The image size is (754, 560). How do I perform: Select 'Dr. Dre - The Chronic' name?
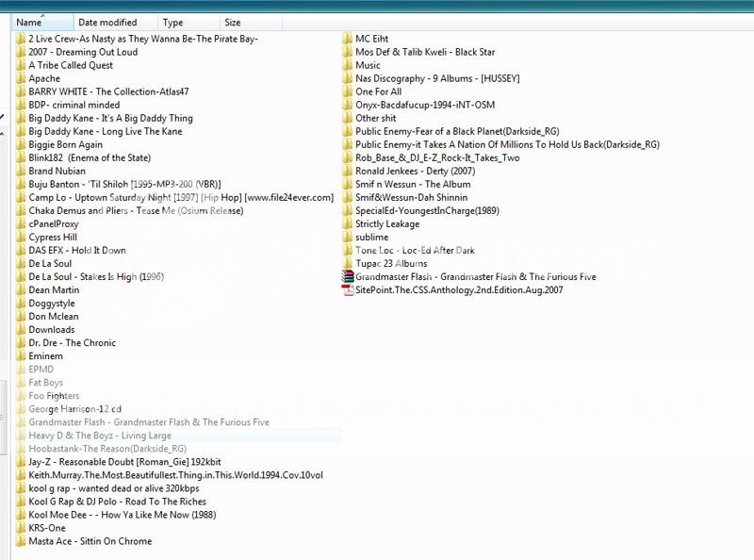click(73, 343)
